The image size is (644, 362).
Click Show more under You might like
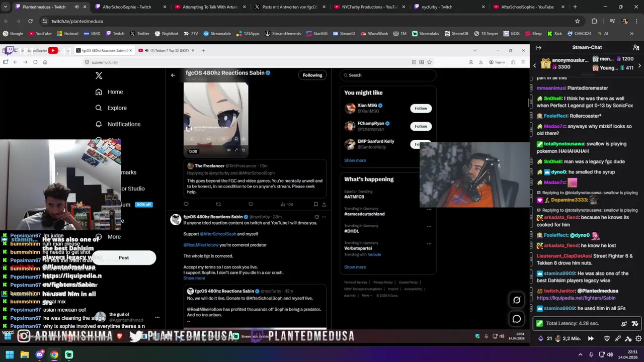(x=355, y=160)
